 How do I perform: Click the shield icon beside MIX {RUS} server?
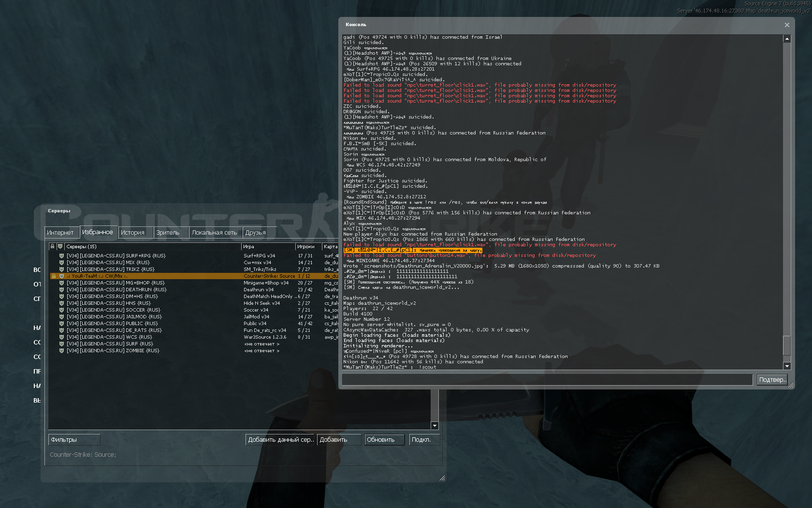point(61,262)
